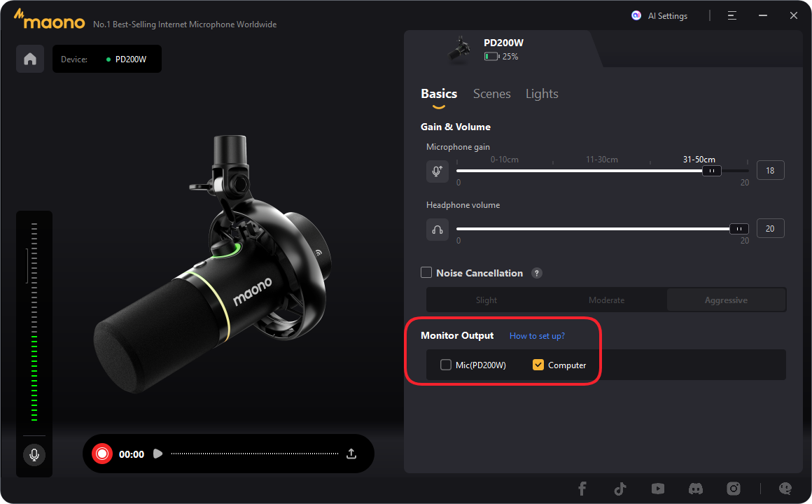812x504 pixels.
Task: Check the Mic(PD200W) monitor output option
Action: coord(446,365)
